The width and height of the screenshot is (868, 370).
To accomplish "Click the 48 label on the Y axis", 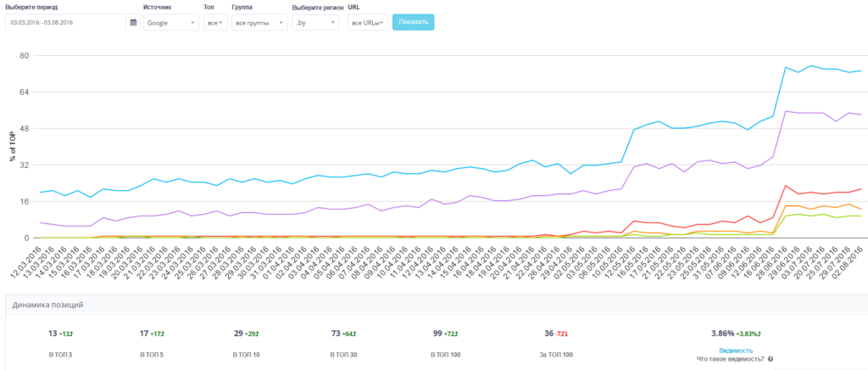I will pos(24,128).
